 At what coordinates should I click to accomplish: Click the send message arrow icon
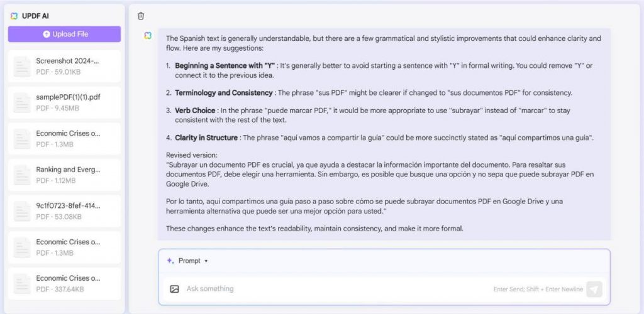coord(594,289)
